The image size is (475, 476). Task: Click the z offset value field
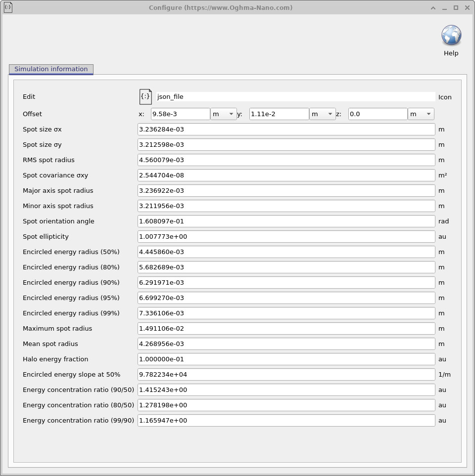click(x=377, y=114)
